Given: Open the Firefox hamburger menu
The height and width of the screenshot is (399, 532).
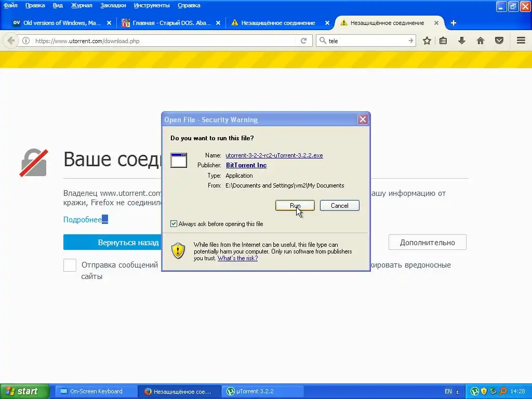Looking at the screenshot, I should (521, 41).
